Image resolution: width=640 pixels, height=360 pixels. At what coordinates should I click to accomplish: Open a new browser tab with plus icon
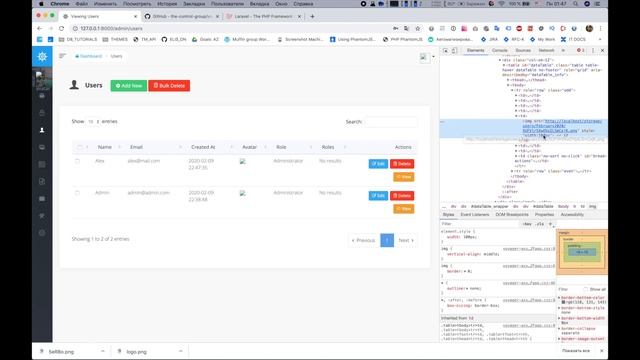click(x=312, y=16)
